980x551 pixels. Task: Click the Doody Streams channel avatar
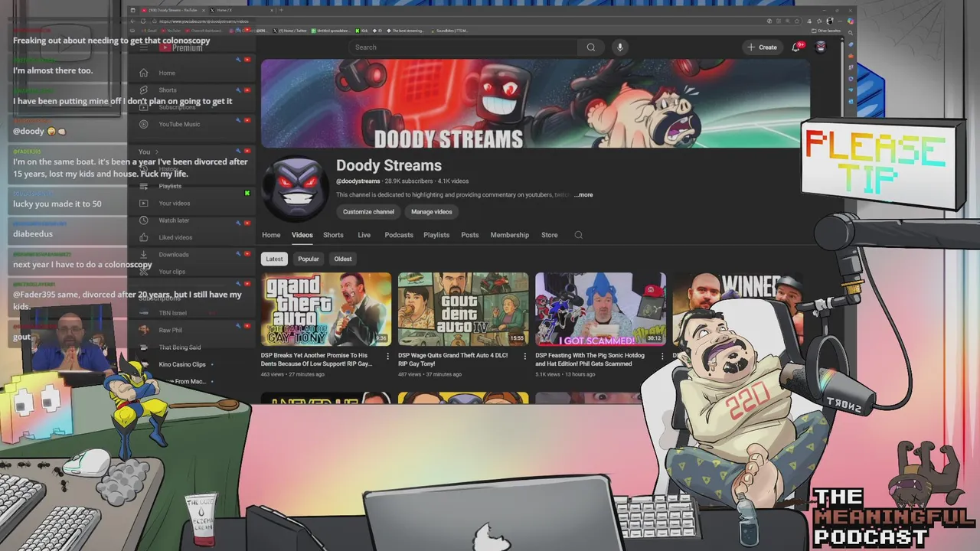coord(296,189)
